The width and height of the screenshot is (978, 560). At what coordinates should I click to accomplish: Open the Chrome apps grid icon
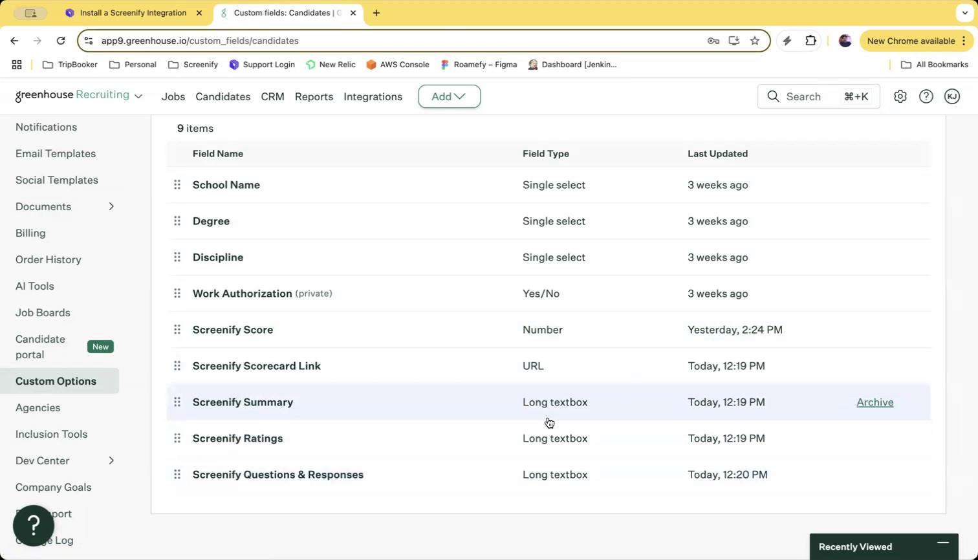tap(17, 65)
